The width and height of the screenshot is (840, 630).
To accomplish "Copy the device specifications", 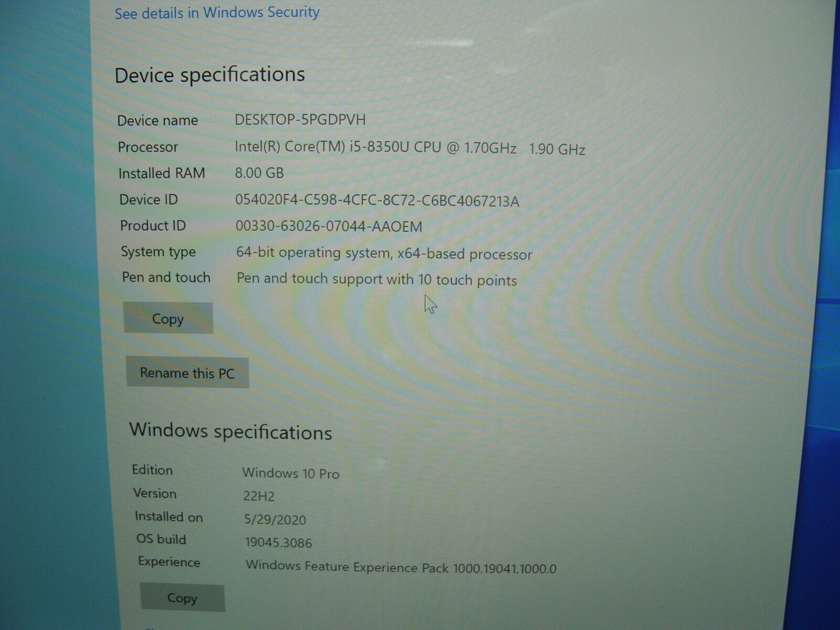I will point(169,318).
